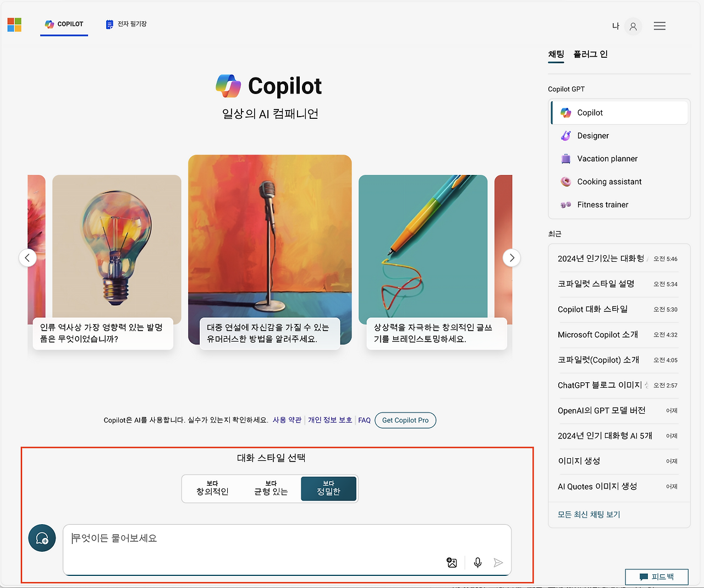Send message with the arrow icon
The width and height of the screenshot is (704, 588).
point(498,562)
